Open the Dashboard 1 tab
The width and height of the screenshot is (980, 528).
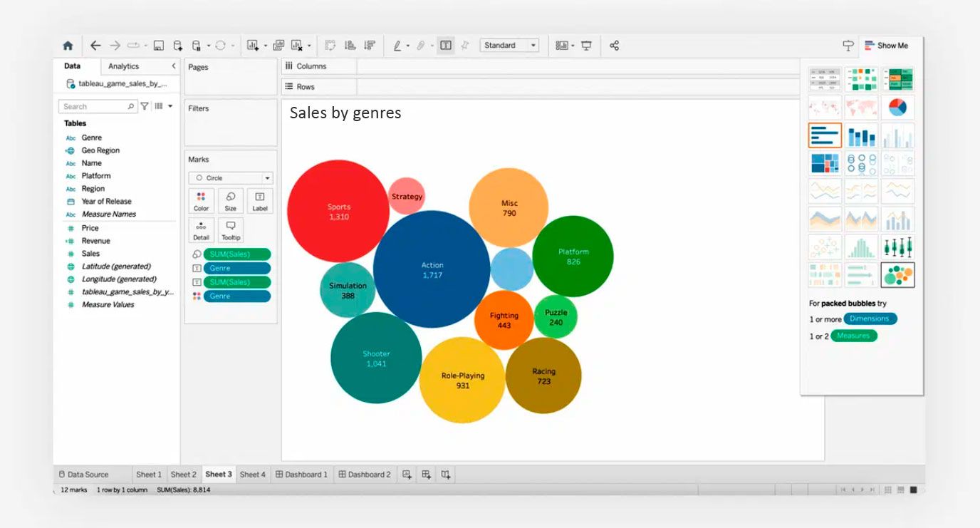[302, 475]
